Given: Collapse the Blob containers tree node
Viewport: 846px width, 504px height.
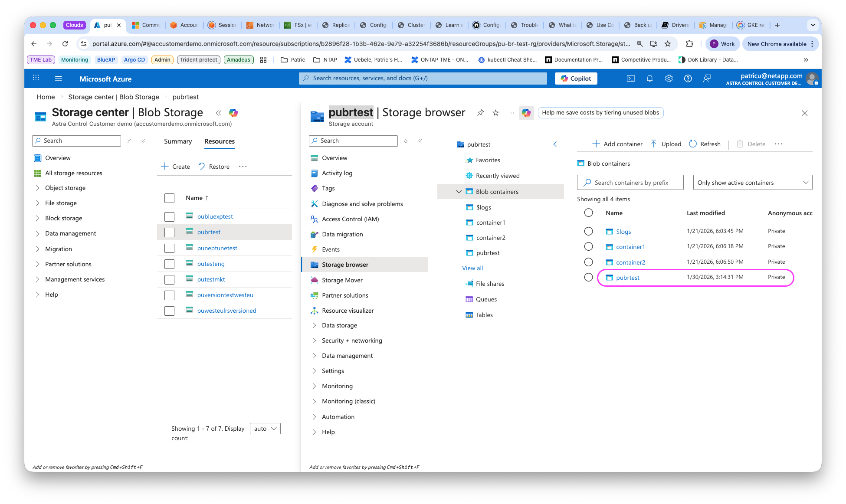Looking at the screenshot, I should [459, 192].
